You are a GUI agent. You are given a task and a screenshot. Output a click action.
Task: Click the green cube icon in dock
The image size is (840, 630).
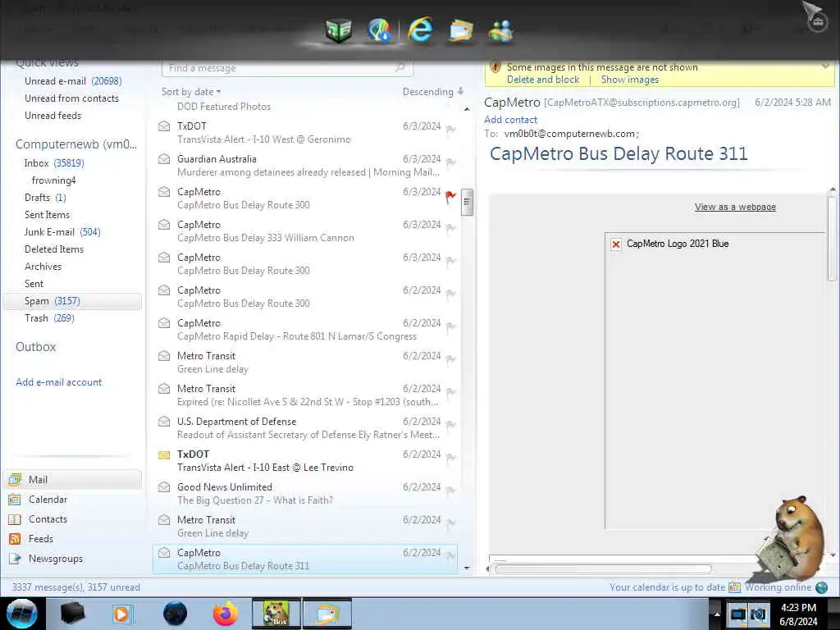pyautogui.click(x=339, y=30)
